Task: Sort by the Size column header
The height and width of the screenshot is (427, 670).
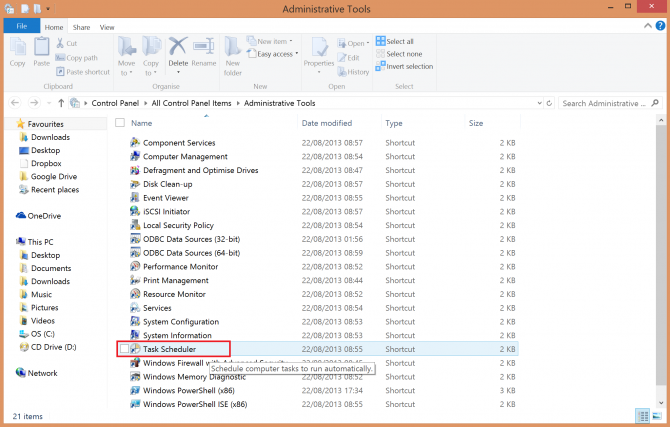Action: pos(476,123)
